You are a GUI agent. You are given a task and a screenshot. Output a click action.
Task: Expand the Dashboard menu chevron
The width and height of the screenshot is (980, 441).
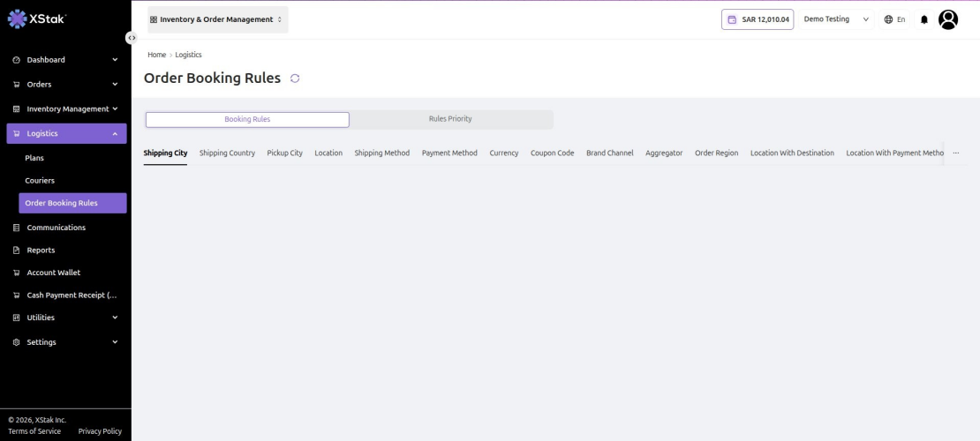pyautogui.click(x=115, y=60)
